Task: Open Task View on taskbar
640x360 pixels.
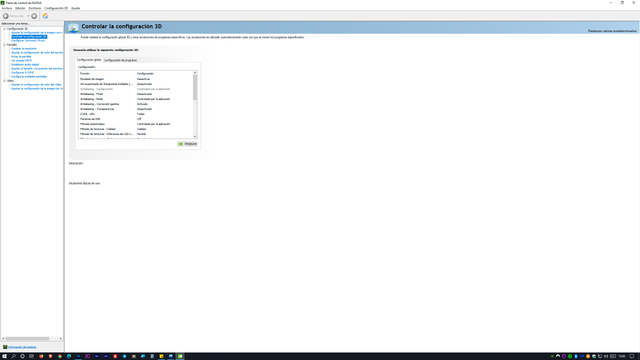Action: point(31,356)
